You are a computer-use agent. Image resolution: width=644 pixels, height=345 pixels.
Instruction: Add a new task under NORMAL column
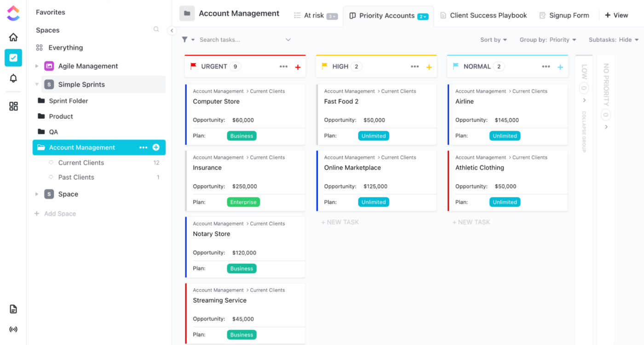pyautogui.click(x=471, y=222)
